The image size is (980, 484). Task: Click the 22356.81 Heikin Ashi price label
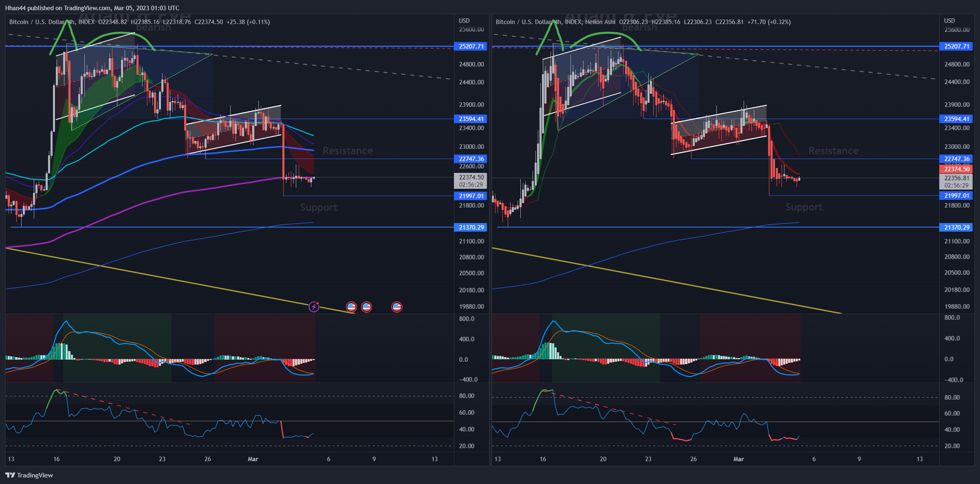957,178
